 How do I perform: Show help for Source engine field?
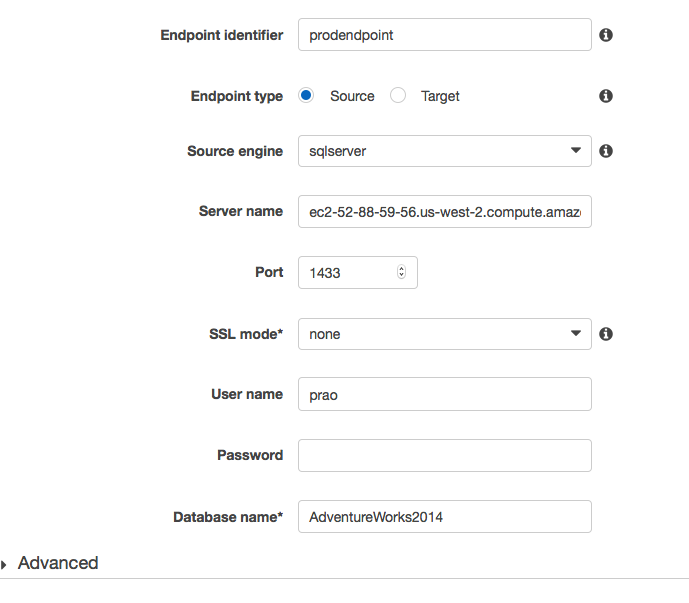click(x=605, y=152)
